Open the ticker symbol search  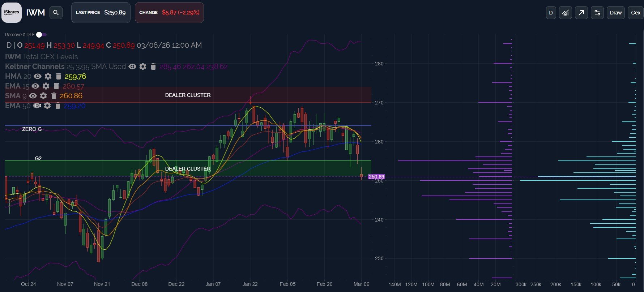(56, 13)
